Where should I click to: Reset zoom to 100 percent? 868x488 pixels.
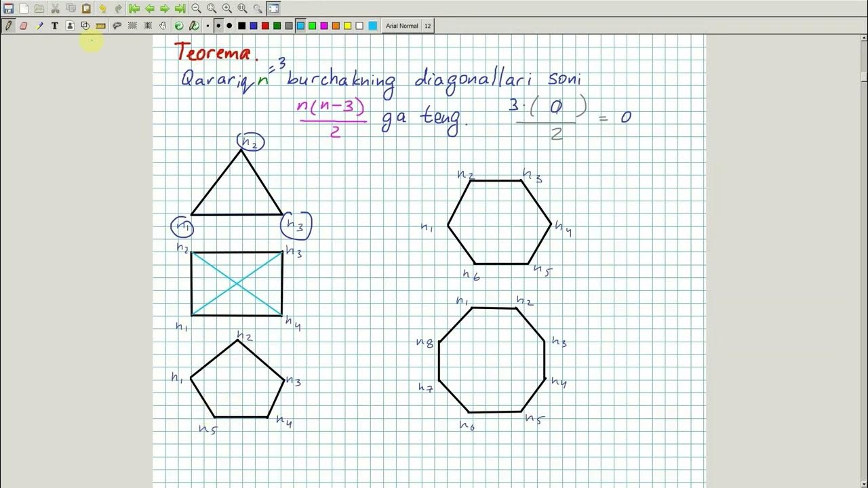click(242, 8)
